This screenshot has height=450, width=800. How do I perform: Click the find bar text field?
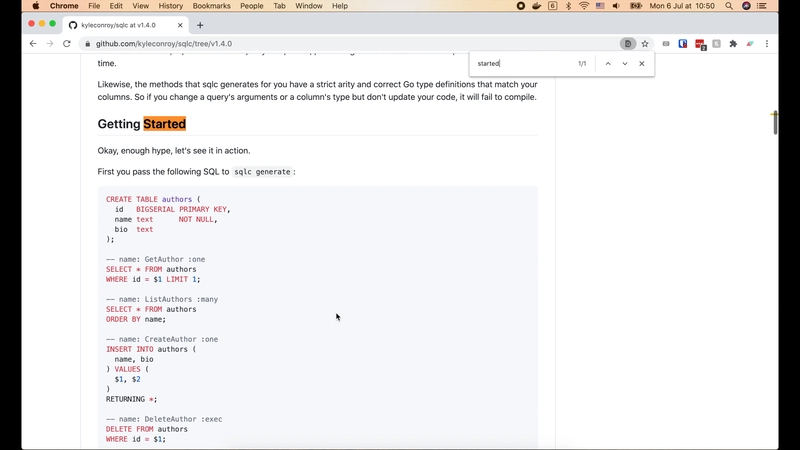coord(520,64)
